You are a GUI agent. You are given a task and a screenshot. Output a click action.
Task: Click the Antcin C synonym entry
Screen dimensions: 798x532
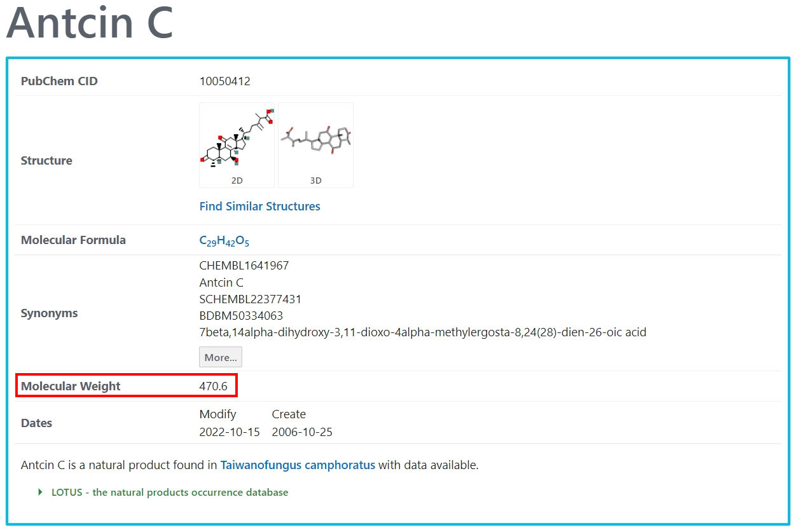click(221, 283)
